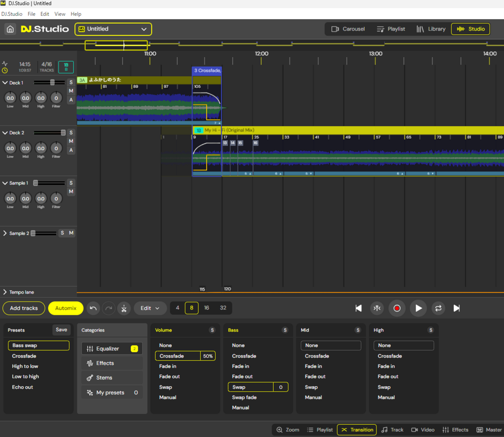Expand the Sample 2 lane
504x437 pixels.
tap(5, 234)
